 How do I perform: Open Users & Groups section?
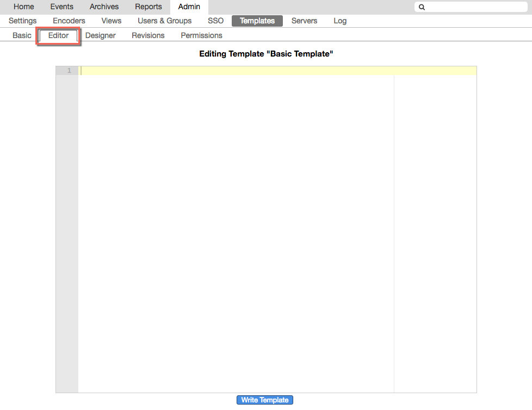click(165, 21)
